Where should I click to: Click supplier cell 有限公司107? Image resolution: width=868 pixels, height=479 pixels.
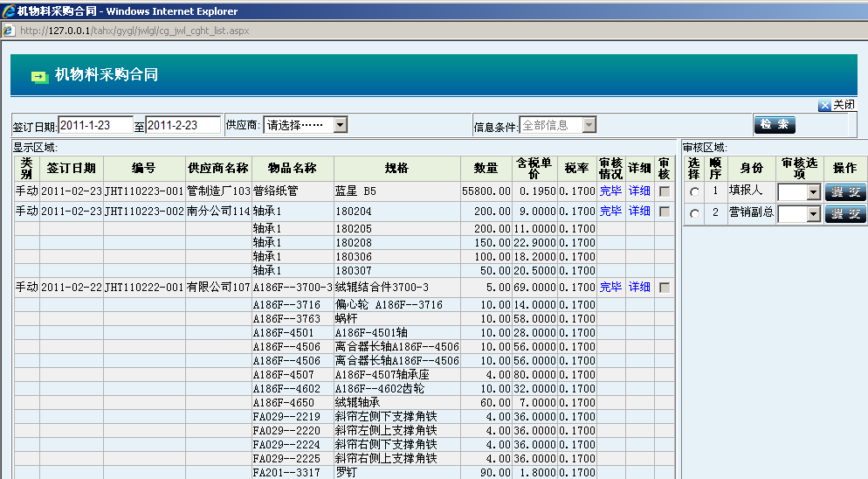pos(218,288)
